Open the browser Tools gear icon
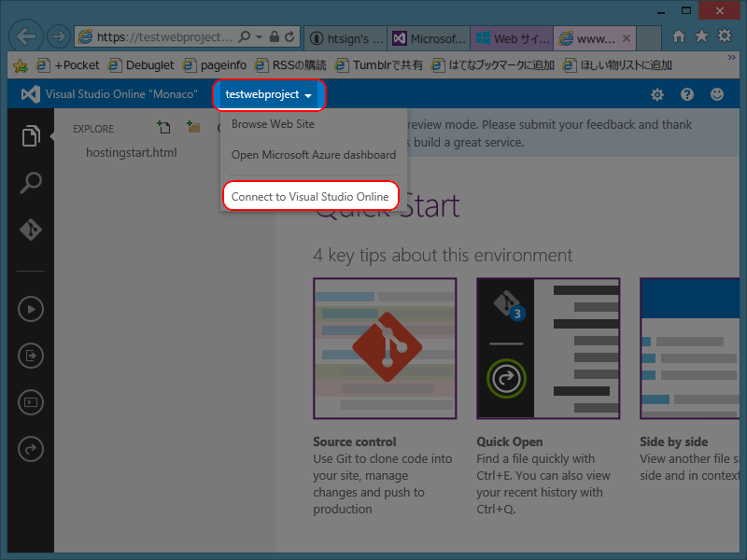Viewport: 747px width, 560px height. point(725,36)
